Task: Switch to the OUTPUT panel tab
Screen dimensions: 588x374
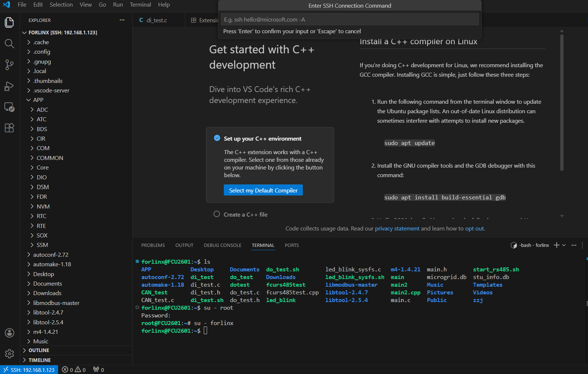Action: click(x=184, y=245)
